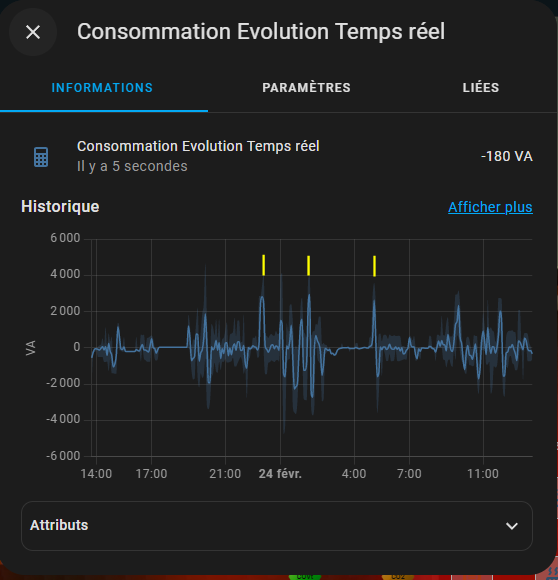Click the 24 févr. date axis label
Image resolution: width=558 pixels, height=580 pixels.
pos(280,473)
